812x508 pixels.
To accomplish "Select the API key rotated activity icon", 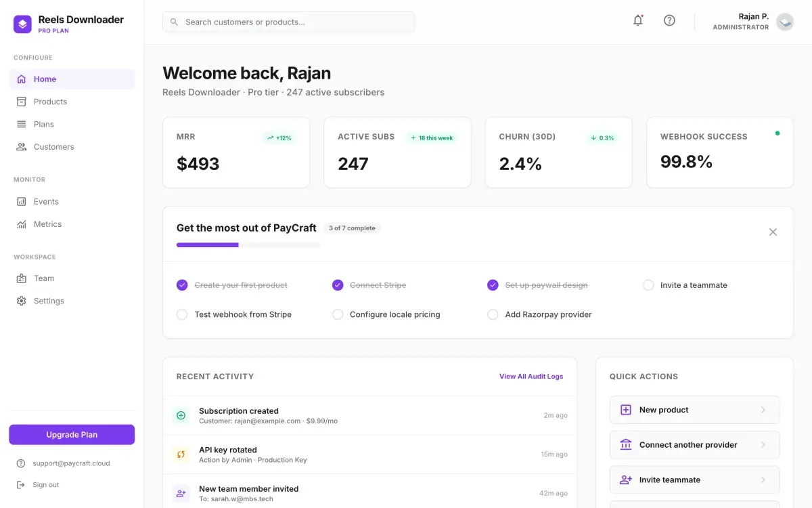I will tap(181, 454).
